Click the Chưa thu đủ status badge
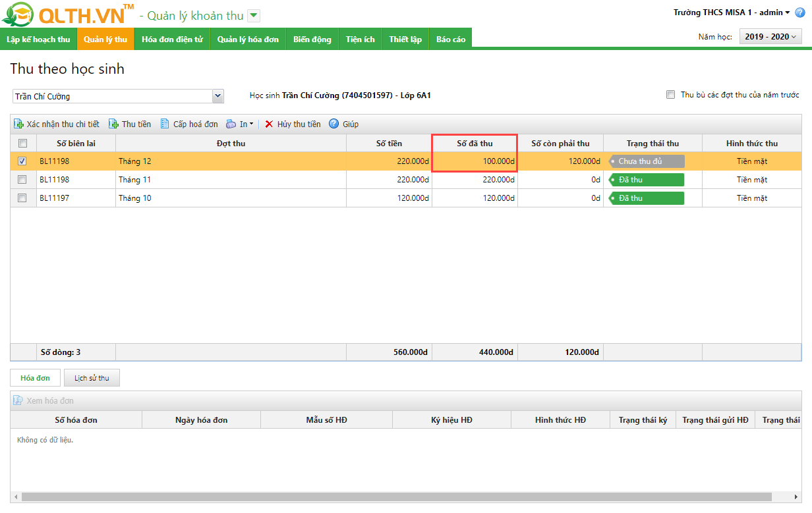812x513 pixels. pyautogui.click(x=647, y=161)
